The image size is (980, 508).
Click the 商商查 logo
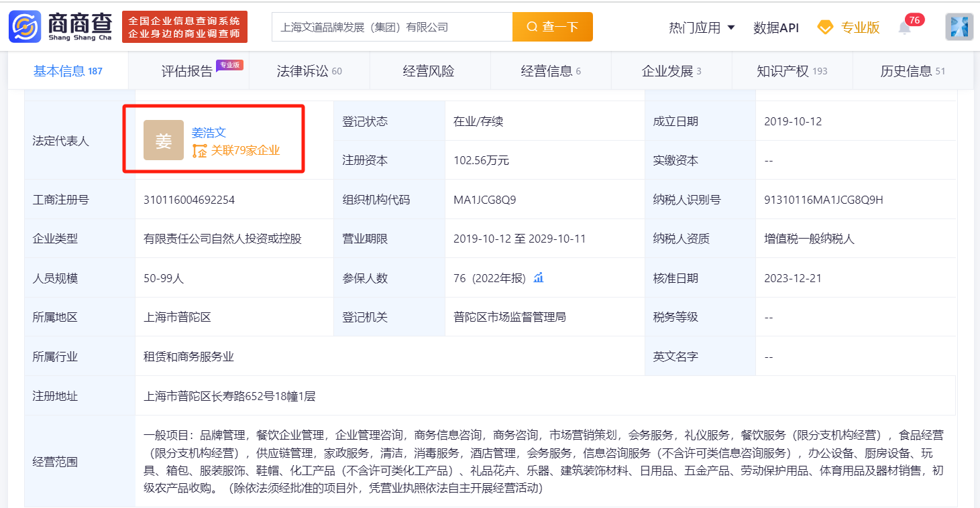[x=60, y=26]
